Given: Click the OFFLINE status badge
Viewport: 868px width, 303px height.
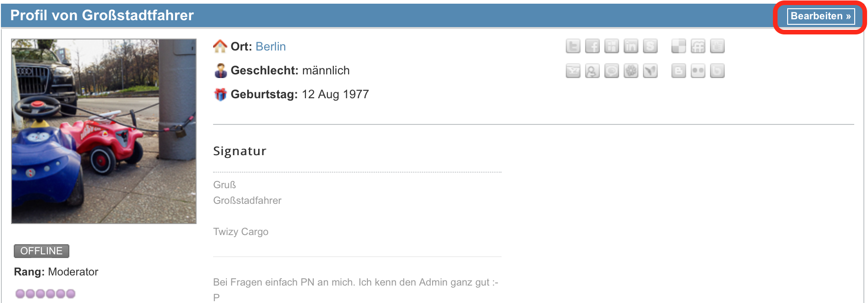Looking at the screenshot, I should pos(41,251).
